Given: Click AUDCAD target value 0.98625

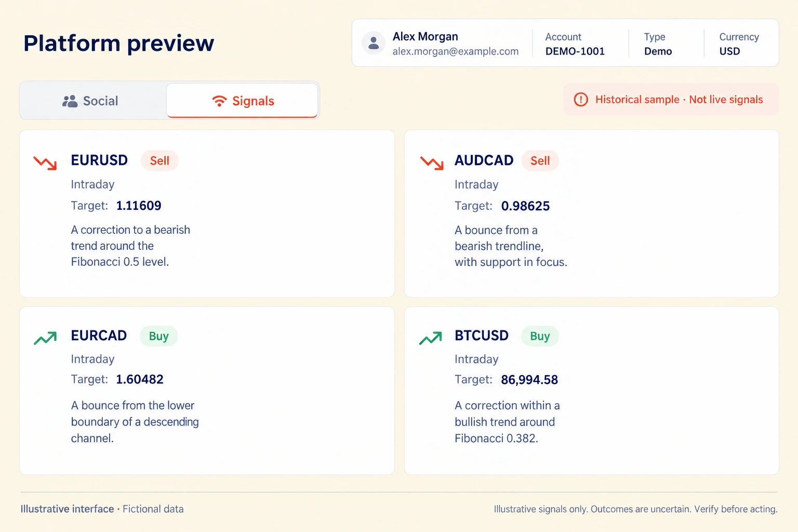Looking at the screenshot, I should [525, 206].
